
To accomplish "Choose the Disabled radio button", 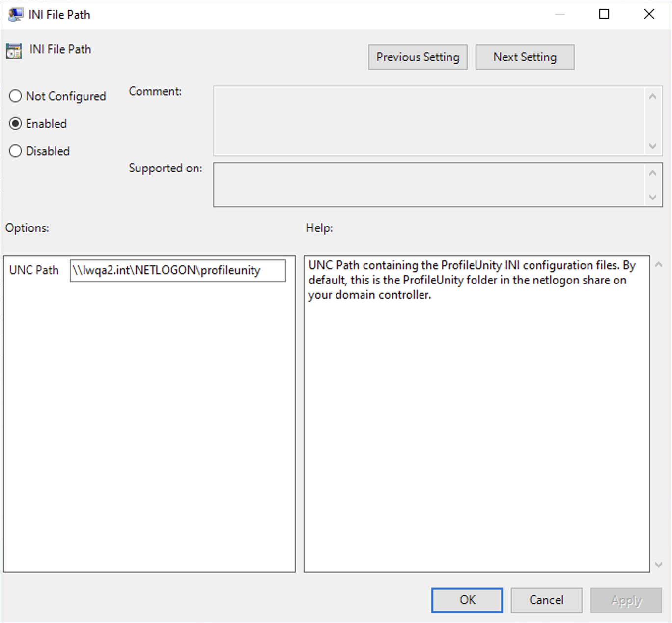I will tap(16, 151).
